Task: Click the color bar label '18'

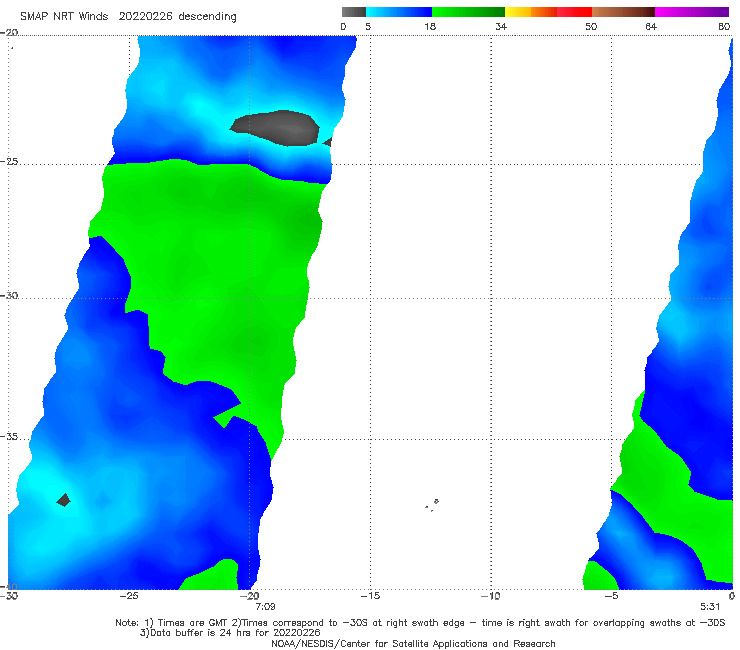Action: (430, 27)
